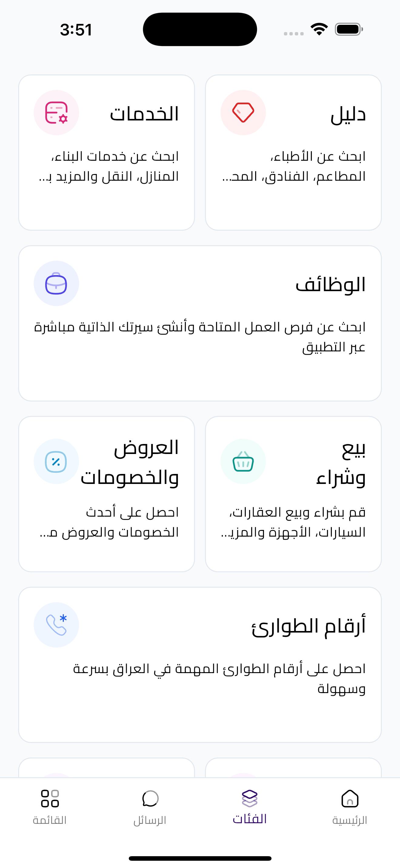Tap the home icon in bottom bar
400x868 pixels.
(350, 798)
